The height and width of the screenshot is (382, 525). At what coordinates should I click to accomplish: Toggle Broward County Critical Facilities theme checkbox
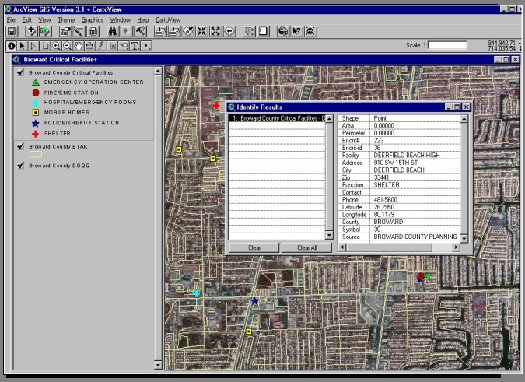pyautogui.click(x=21, y=72)
